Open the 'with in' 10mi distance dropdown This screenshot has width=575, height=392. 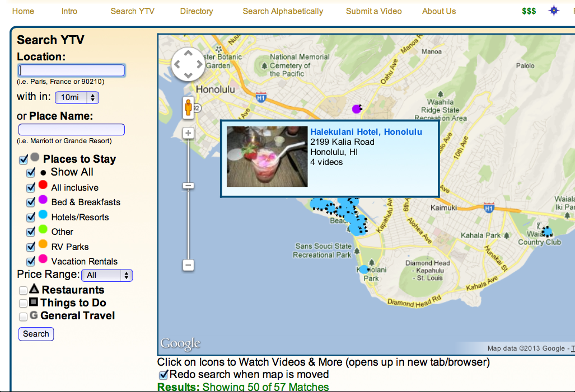coord(77,97)
